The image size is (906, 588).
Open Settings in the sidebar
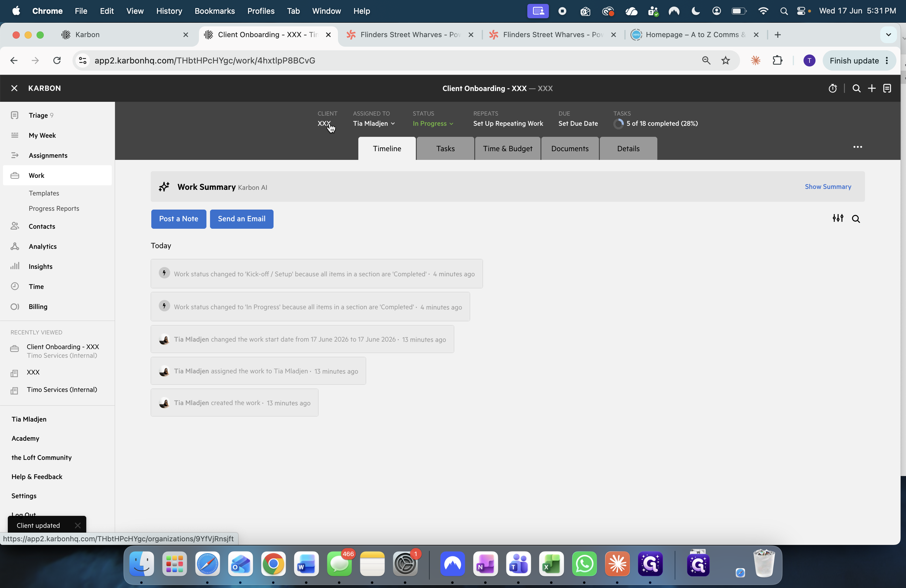pyautogui.click(x=24, y=495)
